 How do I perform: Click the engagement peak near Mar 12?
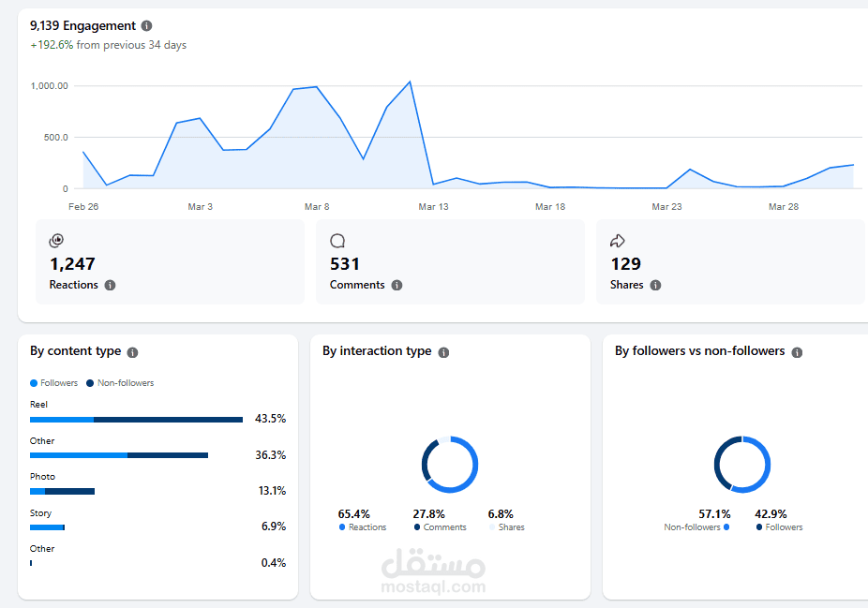(x=410, y=82)
